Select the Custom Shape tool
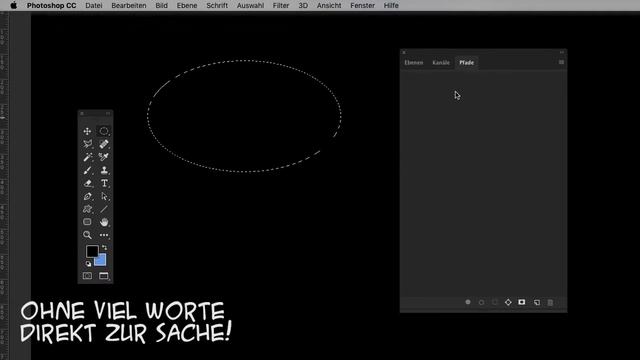The height and width of the screenshot is (360, 640). tap(87, 209)
